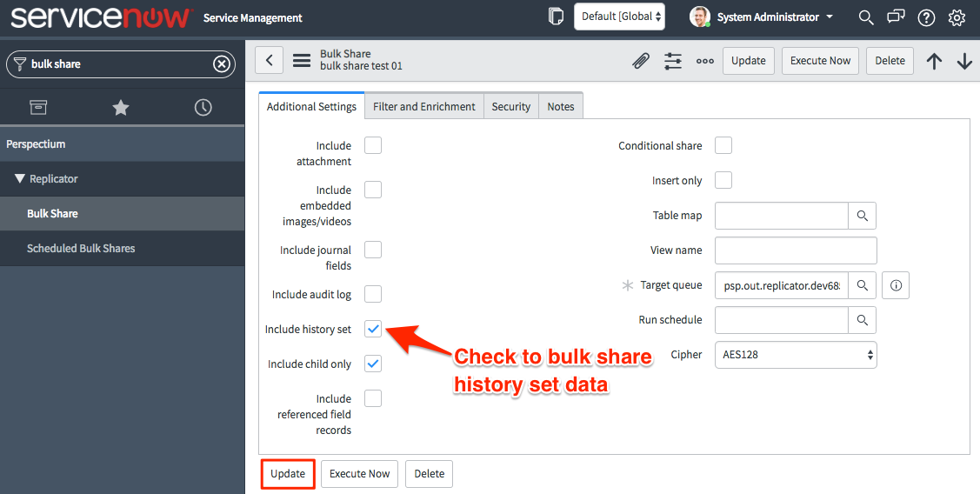Show history clock tab

(203, 108)
